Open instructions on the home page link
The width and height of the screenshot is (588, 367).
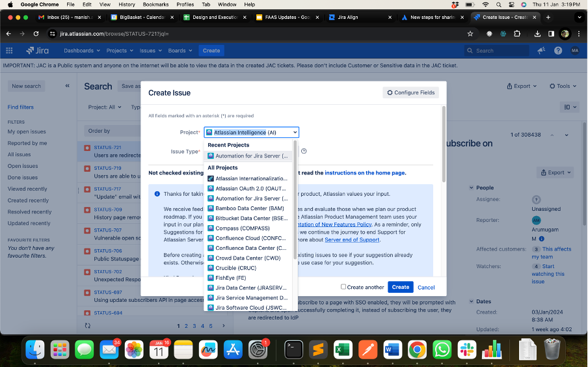(364, 172)
